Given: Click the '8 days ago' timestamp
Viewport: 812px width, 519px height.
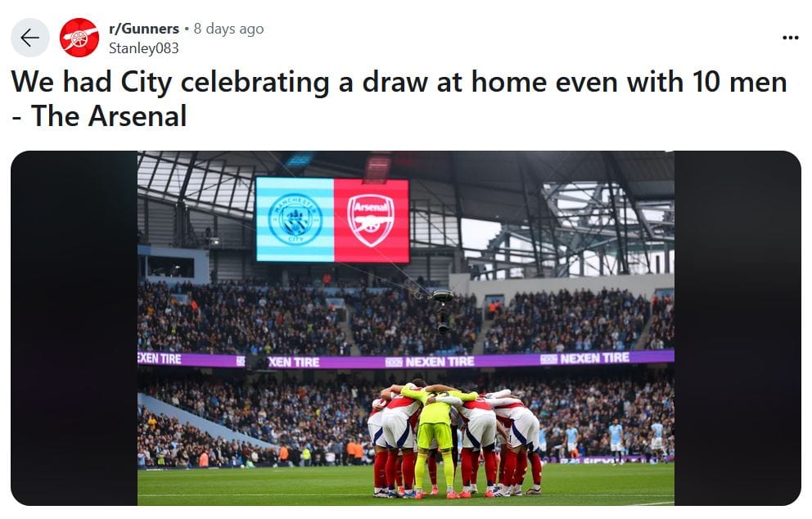Looking at the screenshot, I should (x=229, y=29).
